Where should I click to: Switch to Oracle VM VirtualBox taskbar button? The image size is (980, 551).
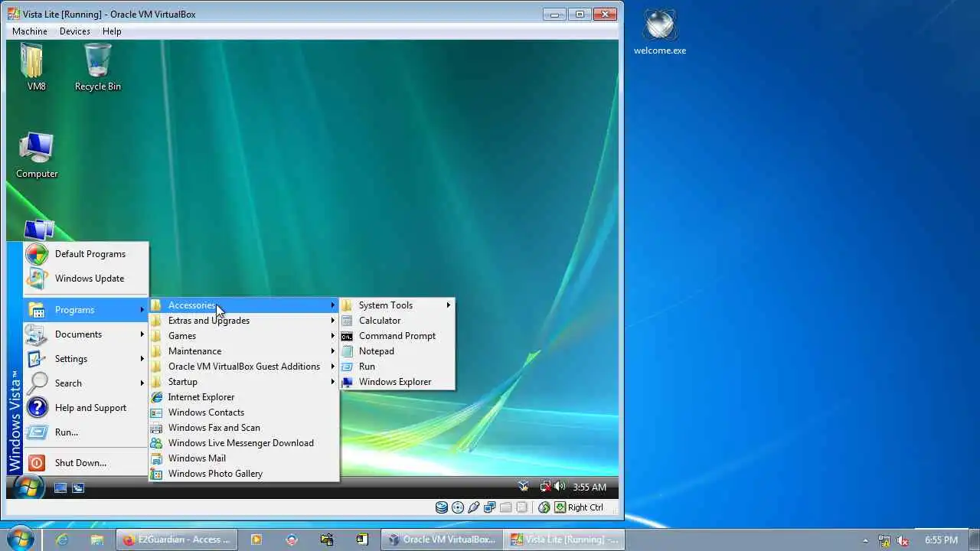click(x=442, y=540)
